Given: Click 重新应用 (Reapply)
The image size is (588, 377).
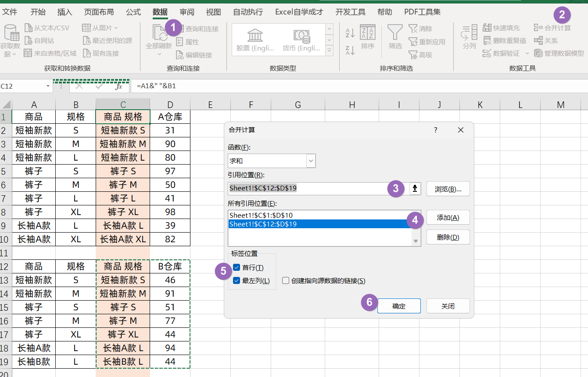Looking at the screenshot, I should click(427, 42).
